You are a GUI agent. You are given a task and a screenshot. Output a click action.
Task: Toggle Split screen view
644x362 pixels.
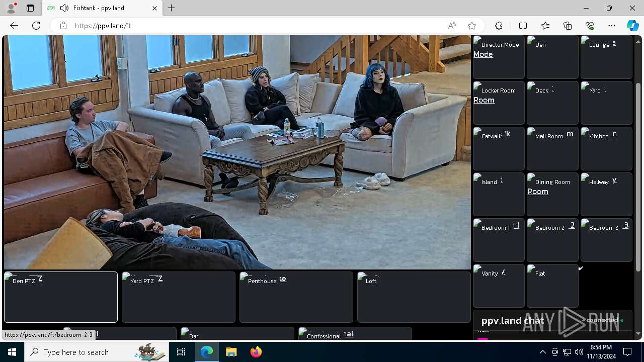(x=523, y=26)
